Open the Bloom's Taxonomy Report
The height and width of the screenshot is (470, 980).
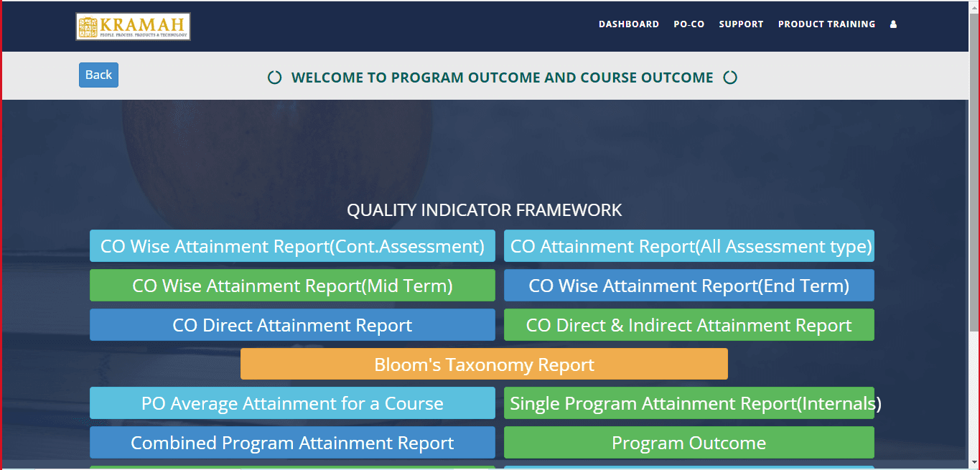pyautogui.click(x=484, y=365)
